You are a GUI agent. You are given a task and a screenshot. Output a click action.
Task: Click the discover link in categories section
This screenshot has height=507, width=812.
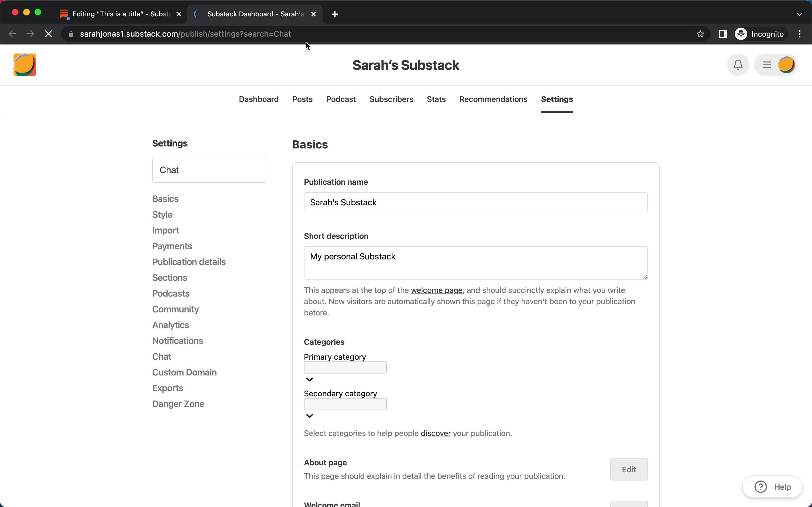pyautogui.click(x=436, y=433)
